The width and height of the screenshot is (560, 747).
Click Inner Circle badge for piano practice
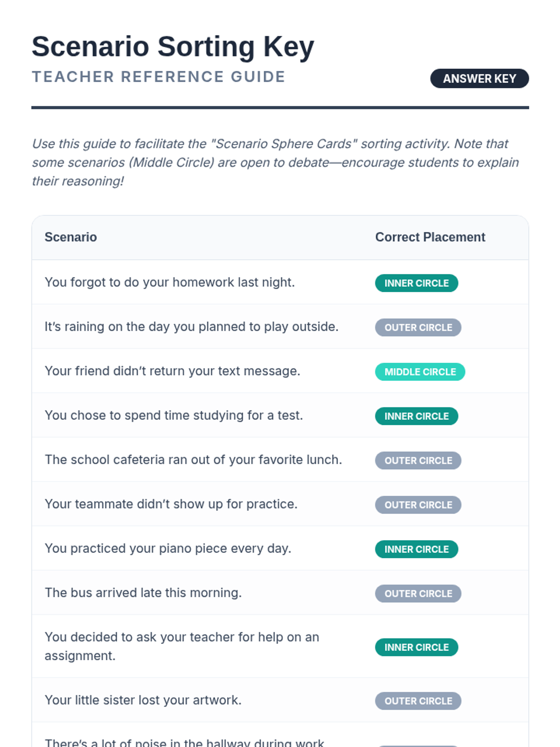pos(416,549)
